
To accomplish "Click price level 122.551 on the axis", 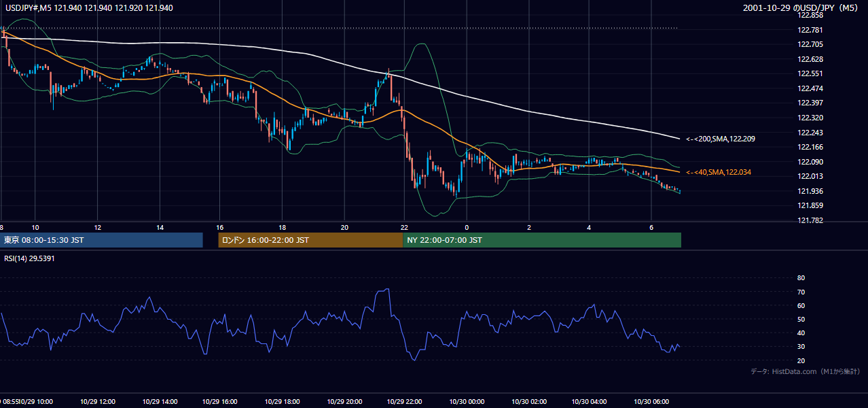I will point(810,73).
